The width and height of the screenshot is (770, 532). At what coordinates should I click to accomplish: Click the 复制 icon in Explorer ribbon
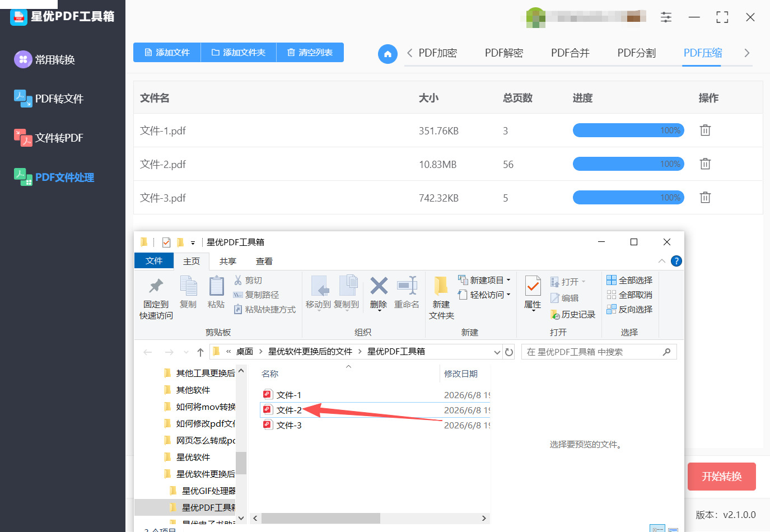[188, 286]
